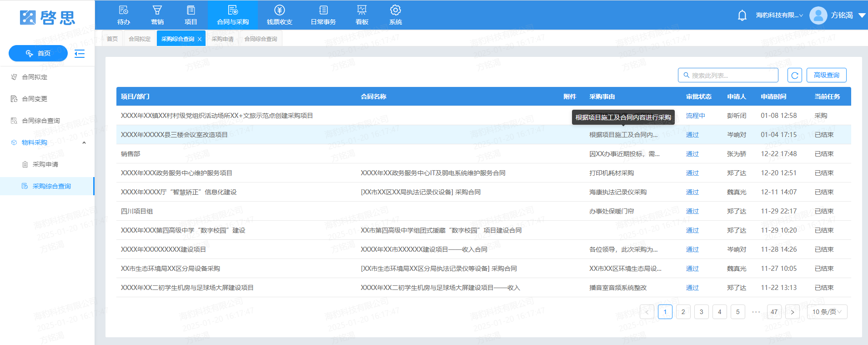Click the 销售部 row cell
868x345 pixels.
pyautogui.click(x=130, y=154)
